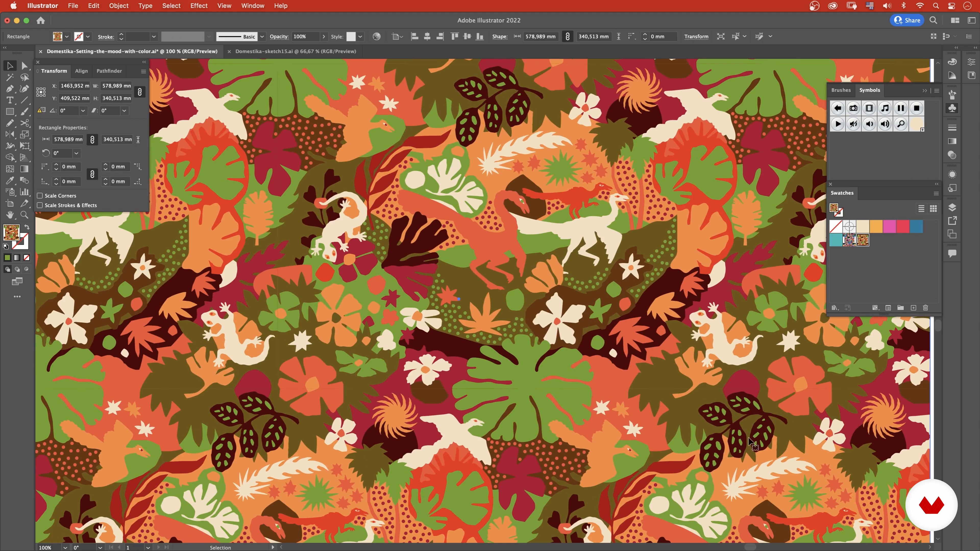Click the Recolor Artwork icon
The height and width of the screenshot is (551, 980).
tap(376, 36)
